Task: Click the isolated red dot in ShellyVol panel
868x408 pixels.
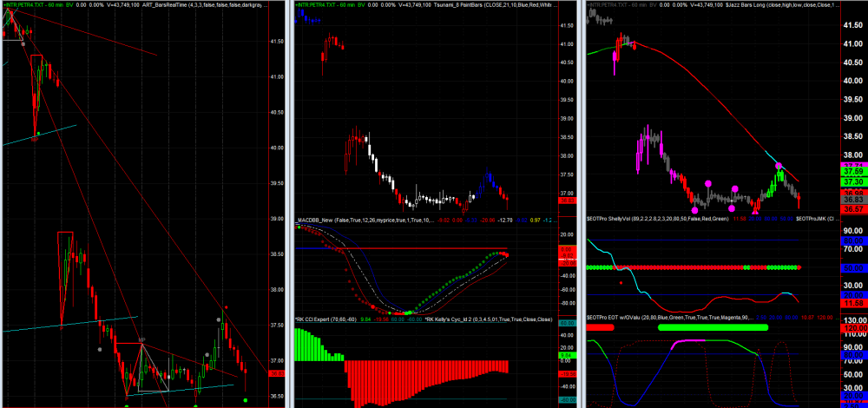Action: click(x=620, y=281)
